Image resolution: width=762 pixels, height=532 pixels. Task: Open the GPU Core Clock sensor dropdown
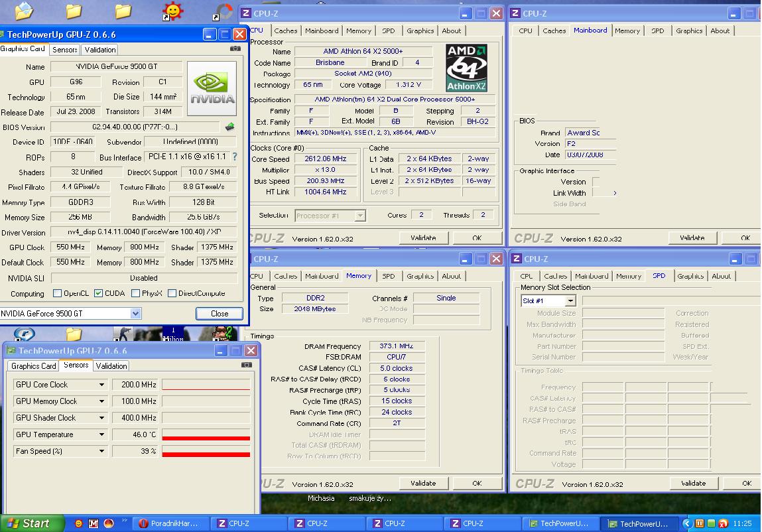point(101,385)
